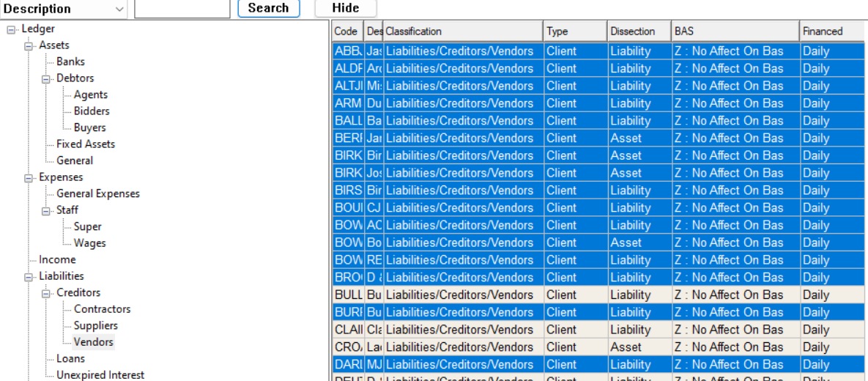Collapse the Assets tree node

point(29,46)
